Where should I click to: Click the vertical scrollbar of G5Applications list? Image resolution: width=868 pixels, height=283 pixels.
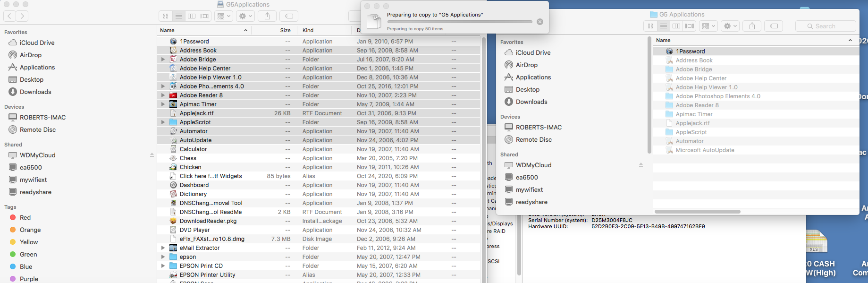[483, 160]
